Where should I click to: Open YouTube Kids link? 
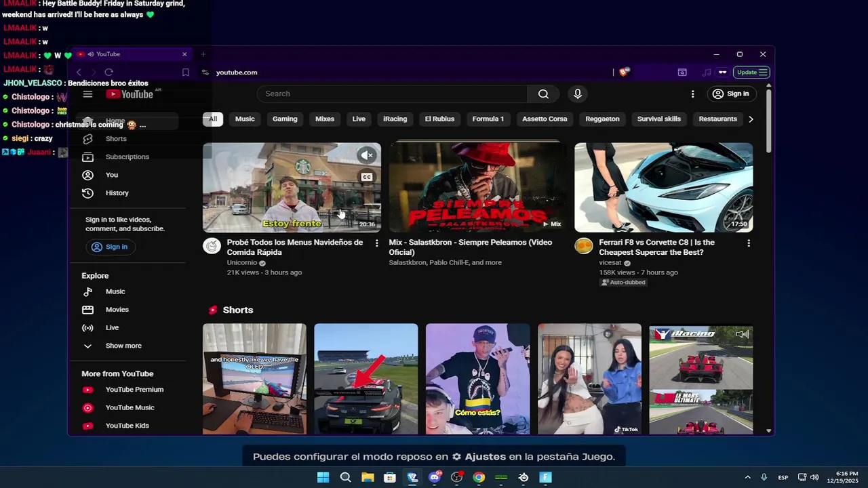click(126, 426)
